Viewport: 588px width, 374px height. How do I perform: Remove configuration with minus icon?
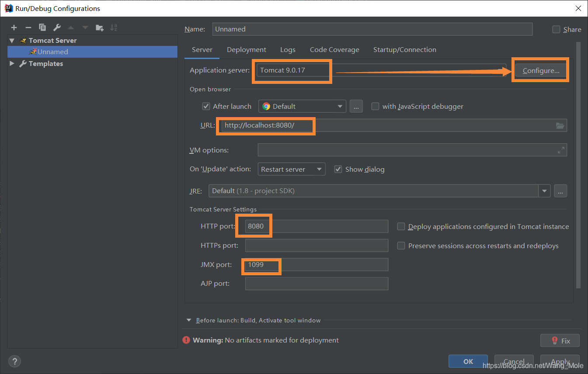coord(28,28)
